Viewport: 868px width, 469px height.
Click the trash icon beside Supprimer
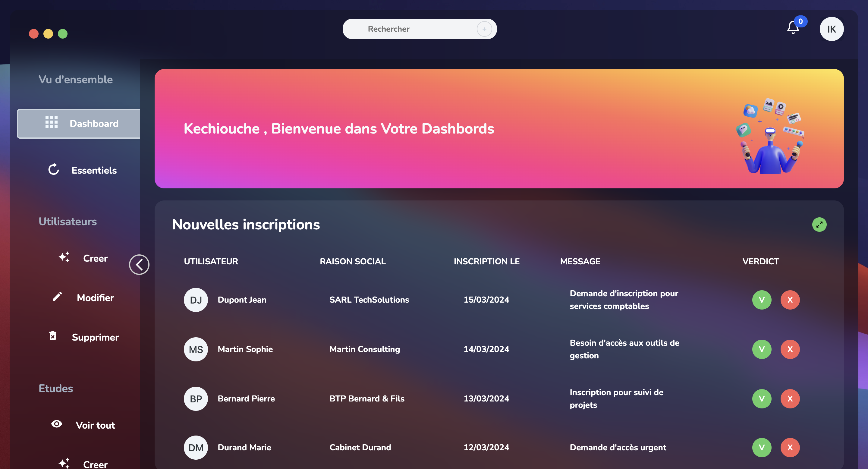(53, 336)
